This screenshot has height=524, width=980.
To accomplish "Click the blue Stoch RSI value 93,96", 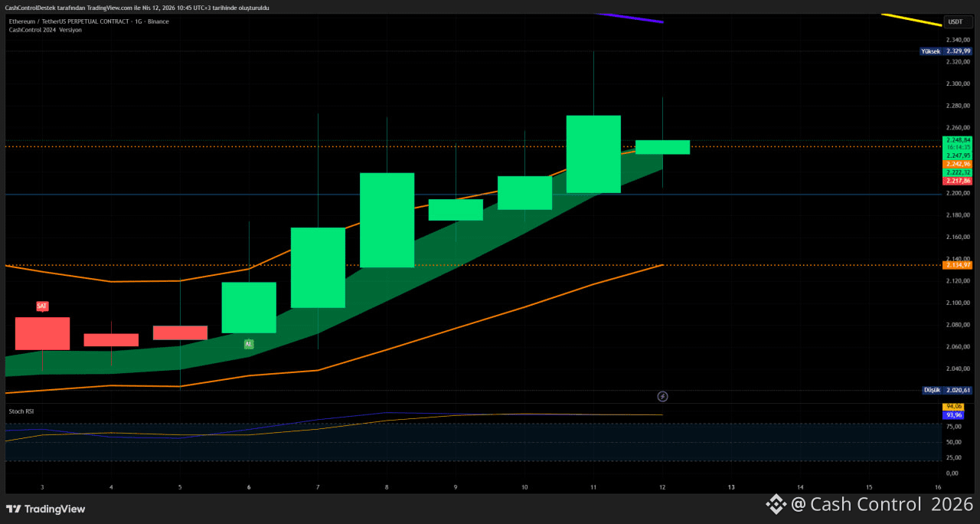I will point(954,415).
